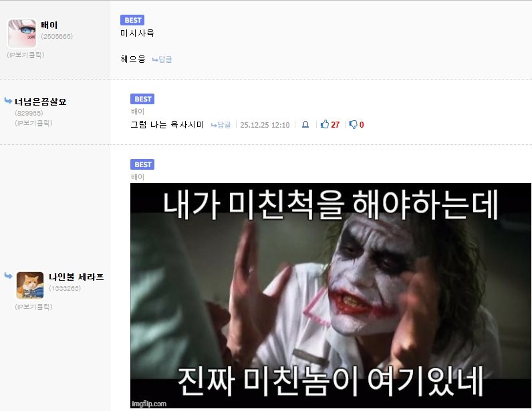Viewport: 532px width, 411px height.
Task: Reveal IP via IP보기클릭 under 나인볼 세라프
Action: [x=33, y=307]
